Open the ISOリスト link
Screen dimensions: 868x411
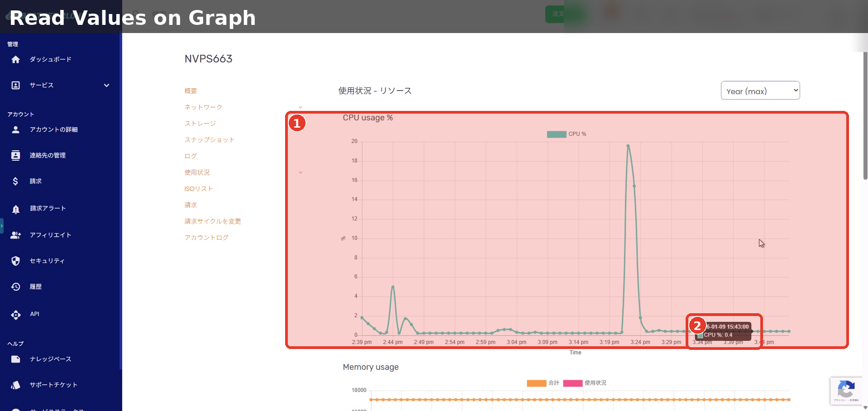point(198,189)
